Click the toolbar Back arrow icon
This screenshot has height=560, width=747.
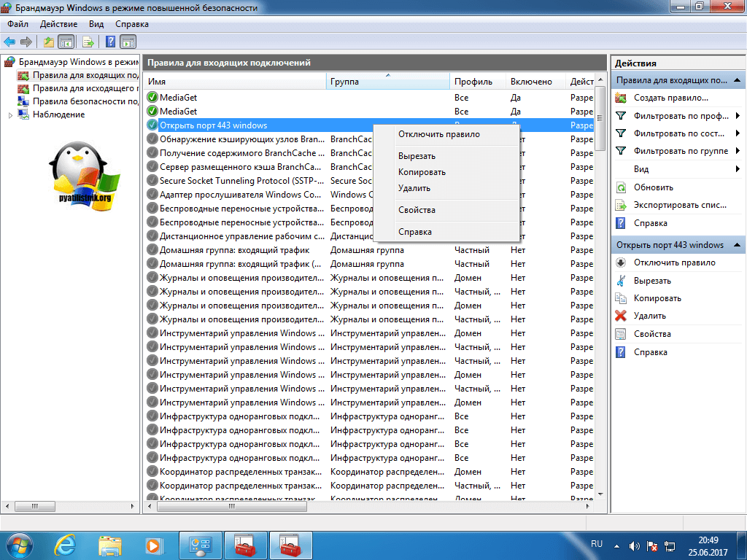9,42
